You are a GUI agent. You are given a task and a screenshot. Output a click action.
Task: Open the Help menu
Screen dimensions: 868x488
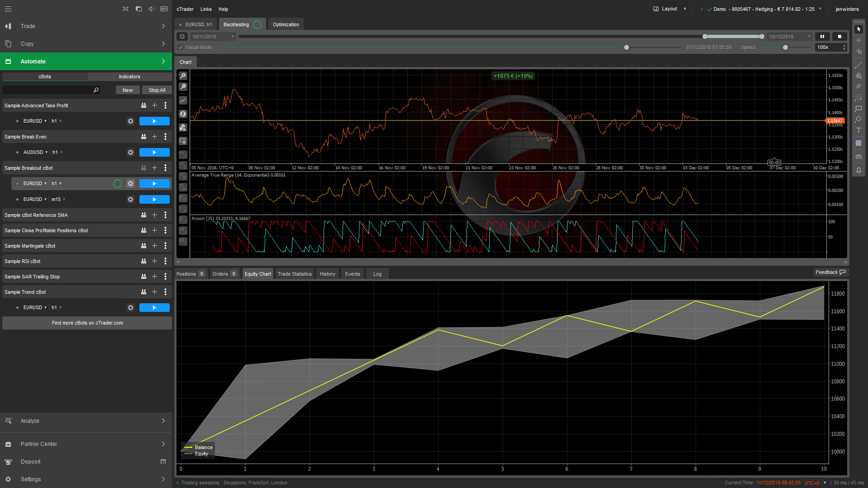pyautogui.click(x=223, y=9)
